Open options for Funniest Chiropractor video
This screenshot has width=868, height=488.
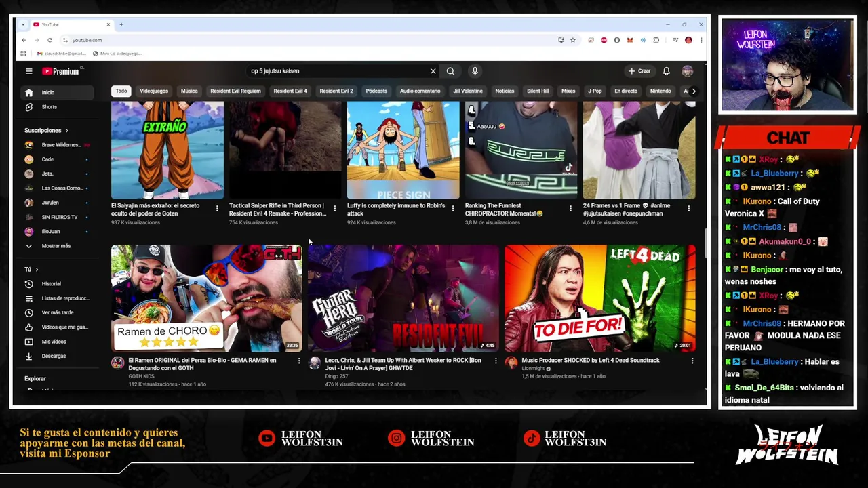pyautogui.click(x=570, y=209)
